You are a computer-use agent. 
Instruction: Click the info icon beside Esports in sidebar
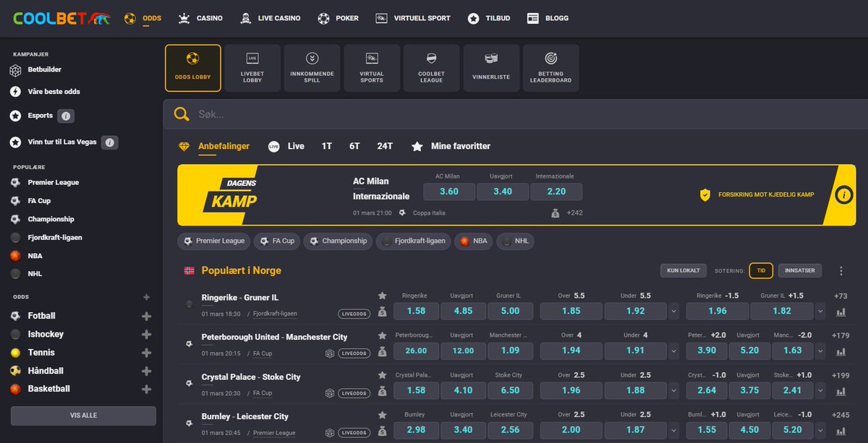pos(65,115)
